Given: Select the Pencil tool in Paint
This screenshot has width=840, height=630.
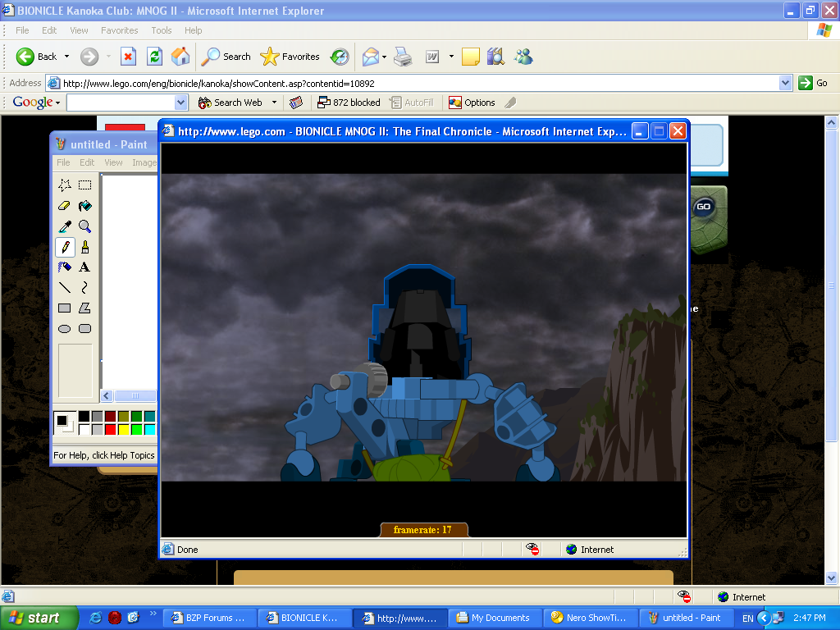Looking at the screenshot, I should tap(64, 247).
